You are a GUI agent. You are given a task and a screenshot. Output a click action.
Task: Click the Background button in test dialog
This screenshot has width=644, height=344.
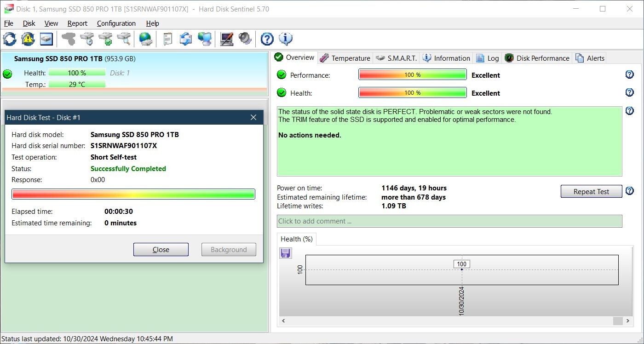pos(229,250)
